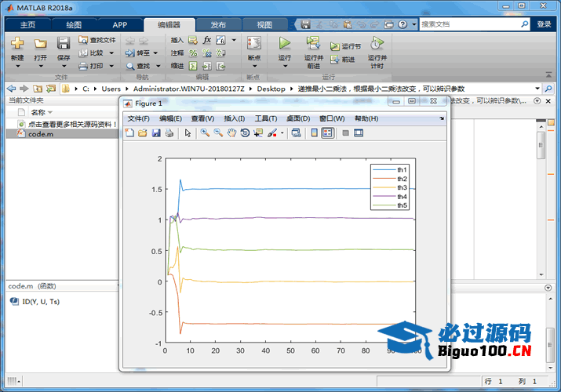Click the green Run (运行) icon

click(x=284, y=43)
